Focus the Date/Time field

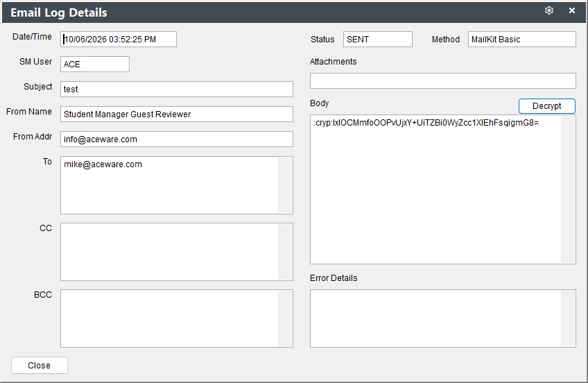pos(119,39)
